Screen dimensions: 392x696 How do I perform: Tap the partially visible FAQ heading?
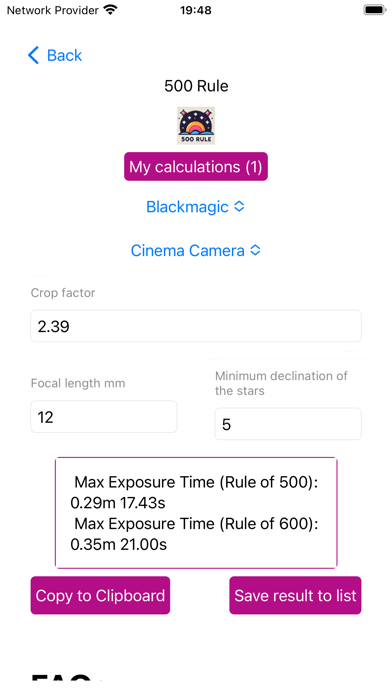point(62,677)
